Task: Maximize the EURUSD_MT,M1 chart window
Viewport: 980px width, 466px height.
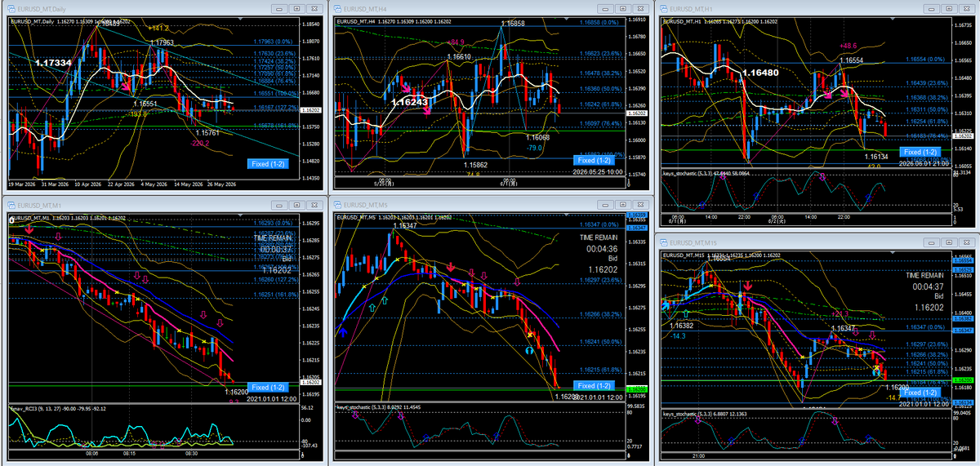Action: (x=297, y=204)
